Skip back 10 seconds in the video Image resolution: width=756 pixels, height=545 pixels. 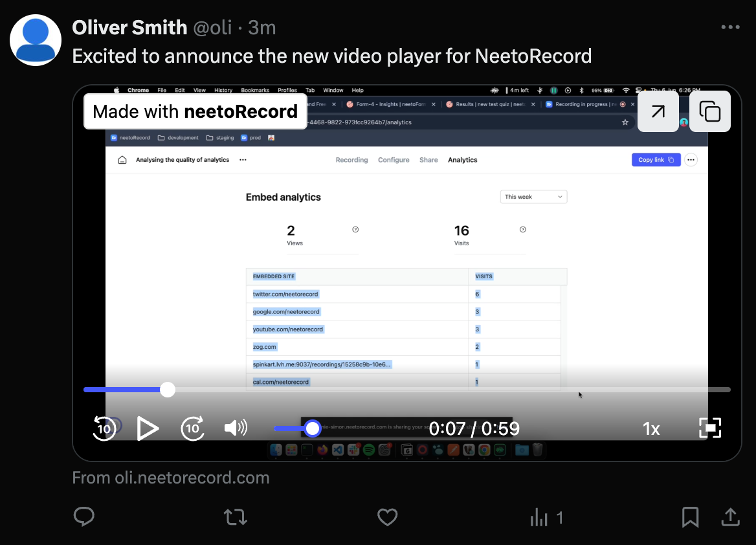pos(105,428)
